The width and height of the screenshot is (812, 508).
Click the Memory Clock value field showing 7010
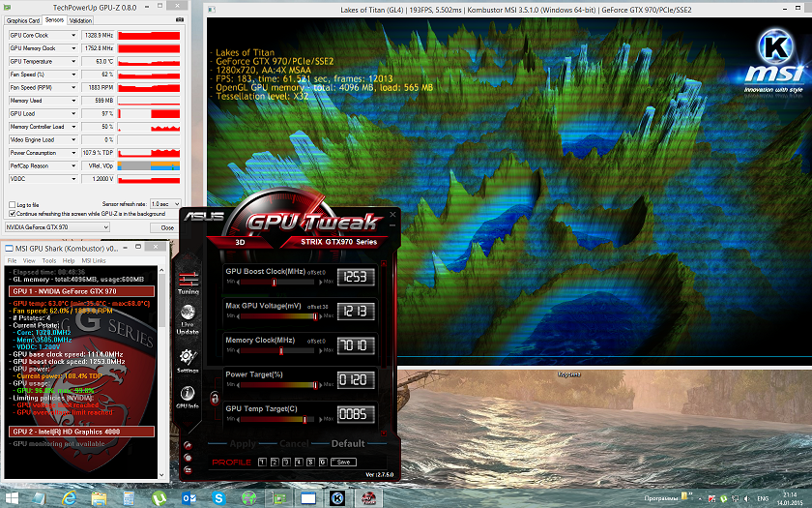353,345
